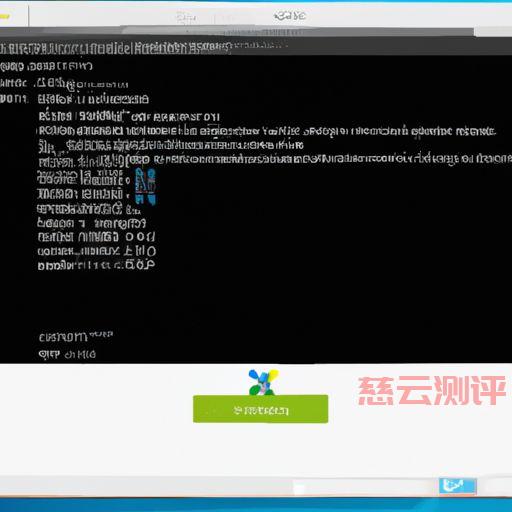The height and width of the screenshot is (512, 512).
Task: Click the colorful pinwheel logo icon
Action: pos(263,382)
